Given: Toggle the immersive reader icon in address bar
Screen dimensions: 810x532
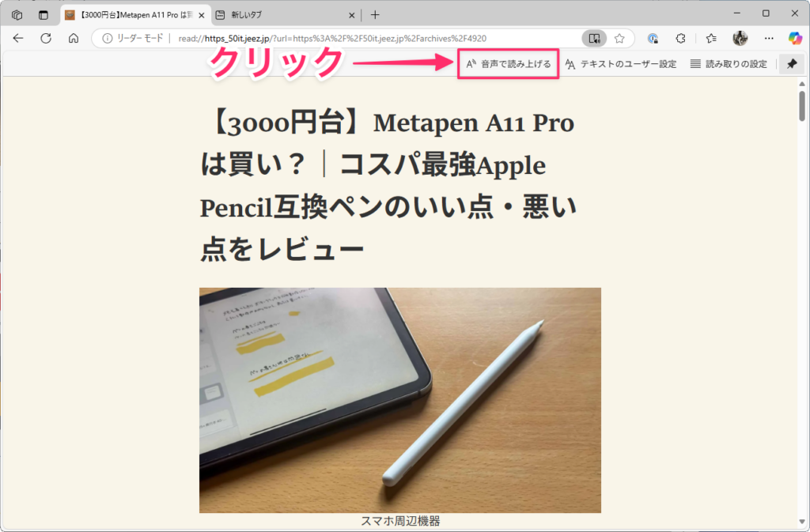Looking at the screenshot, I should (x=594, y=38).
